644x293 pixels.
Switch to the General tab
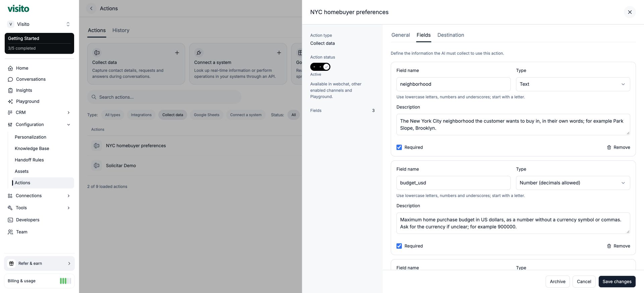pos(400,35)
